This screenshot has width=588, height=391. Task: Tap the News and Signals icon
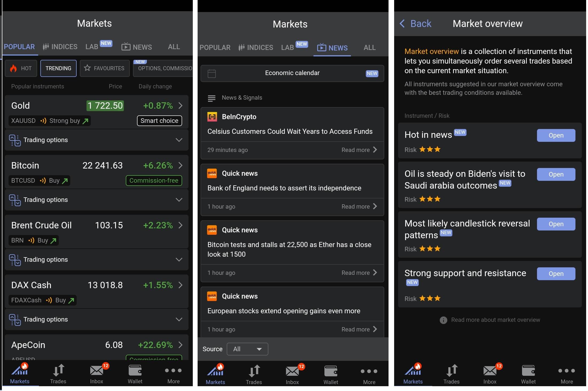pos(211,97)
